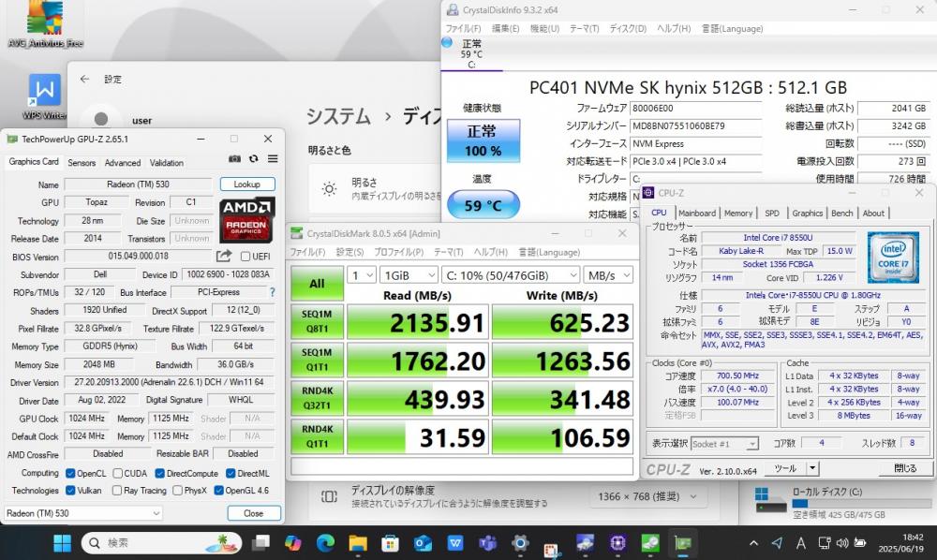Click the blue health status circle in CrystalDiskInfo
The image size is (937, 560).
click(447, 42)
